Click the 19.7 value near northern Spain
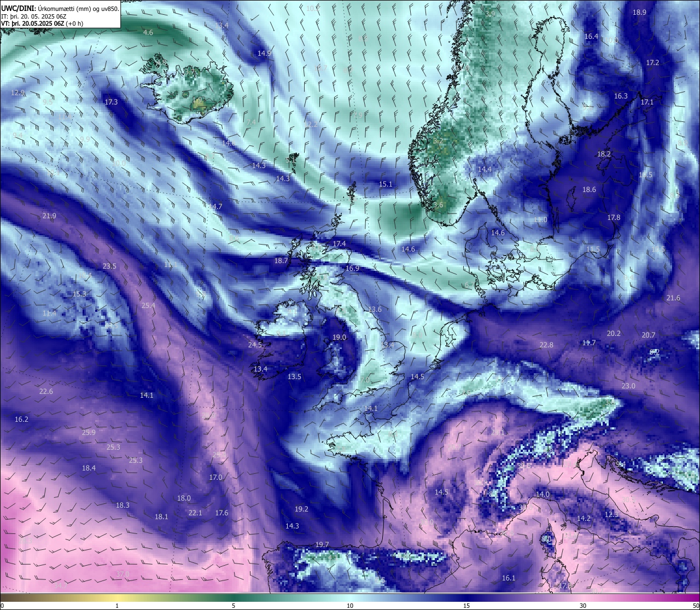The image size is (700, 610). point(322,544)
